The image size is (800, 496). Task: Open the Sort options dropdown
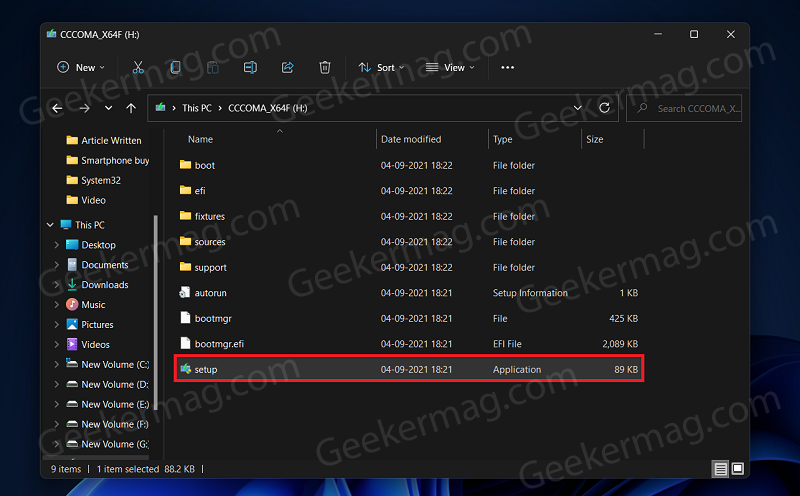tap(381, 67)
